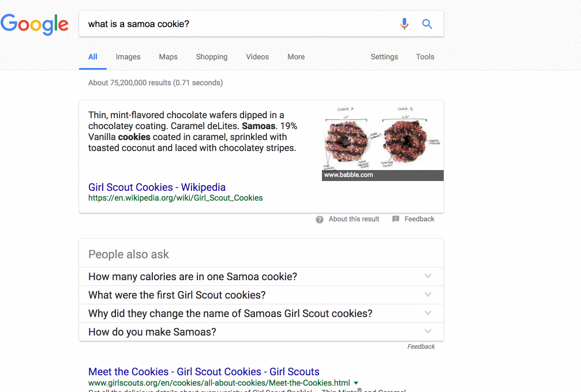The height and width of the screenshot is (392, 581).
Task: Open the search Tools options
Action: [x=425, y=57]
